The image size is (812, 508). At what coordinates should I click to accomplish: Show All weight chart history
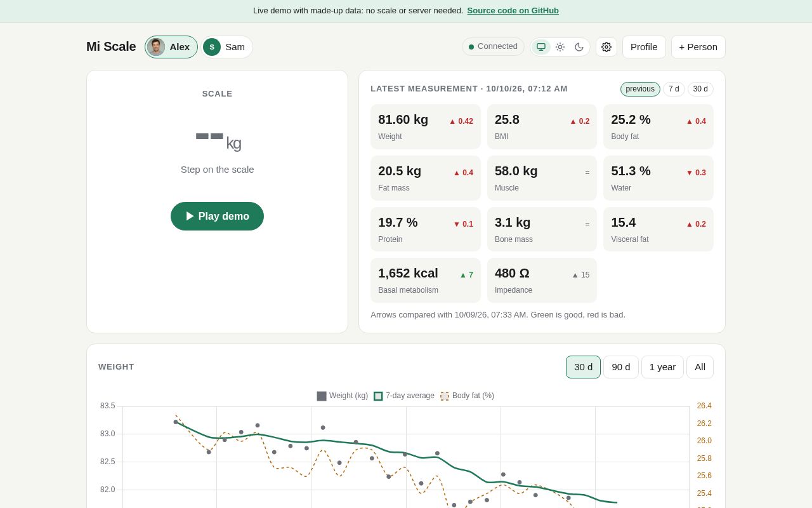click(700, 367)
